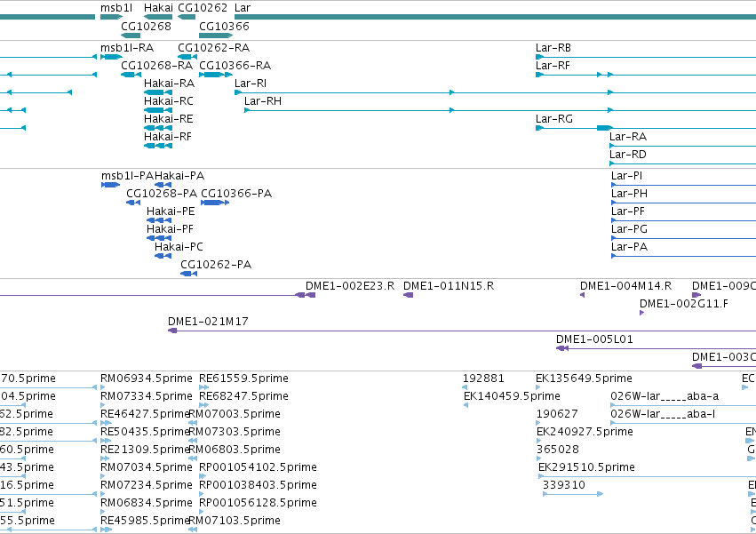Select the msb1l gene label
The height and width of the screenshot is (534, 756).
[116, 8]
